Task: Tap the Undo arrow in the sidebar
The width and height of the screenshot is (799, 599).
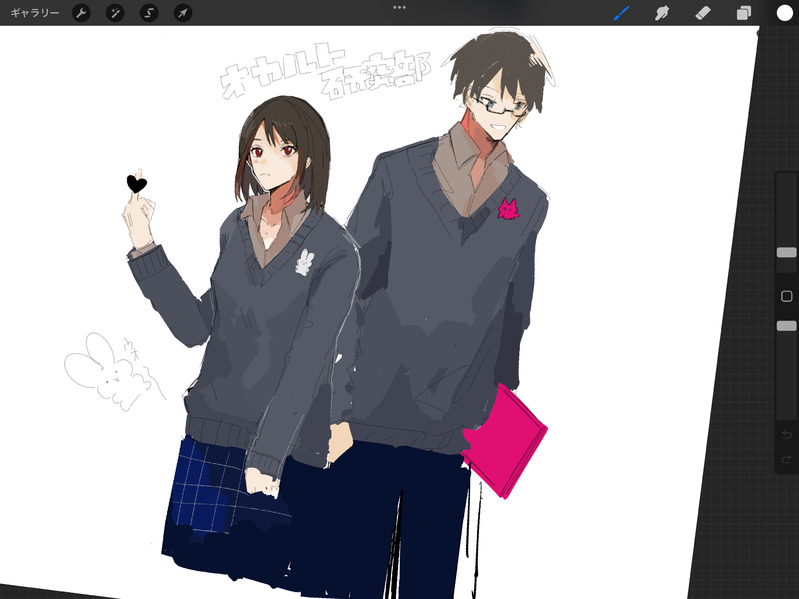Action: pyautogui.click(x=786, y=434)
